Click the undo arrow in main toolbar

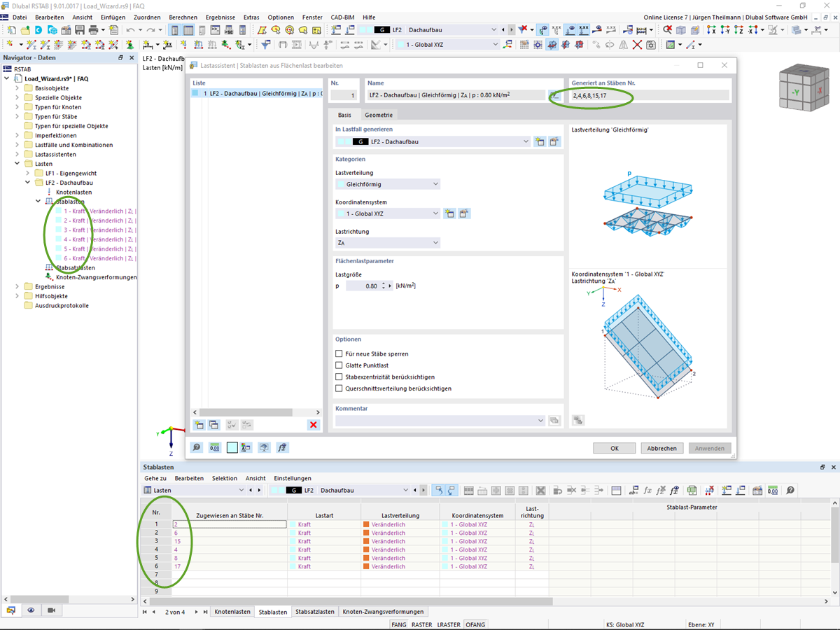[x=130, y=30]
